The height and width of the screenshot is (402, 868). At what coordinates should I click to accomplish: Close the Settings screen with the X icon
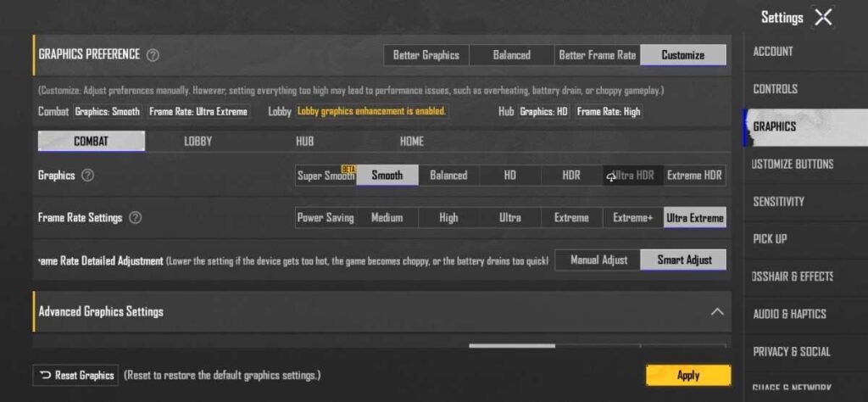tap(823, 17)
